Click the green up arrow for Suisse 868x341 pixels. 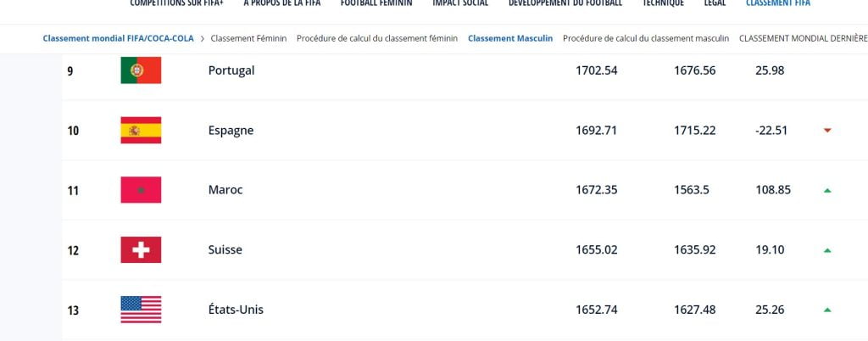pyautogui.click(x=827, y=250)
